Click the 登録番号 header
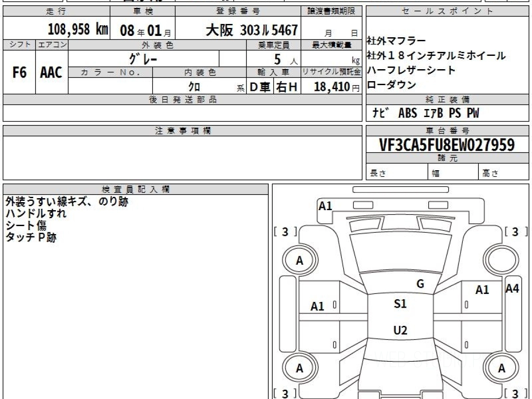532x399 pixels. 239,12
